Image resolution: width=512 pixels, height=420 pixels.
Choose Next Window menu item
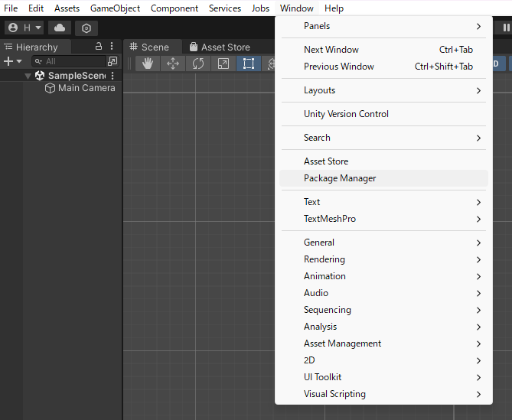point(383,50)
